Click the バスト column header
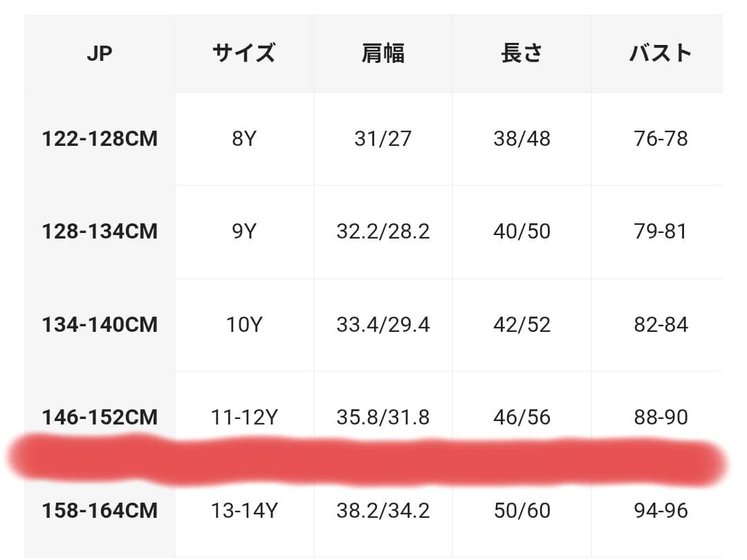Viewport: 747px width, 560px height. click(661, 54)
